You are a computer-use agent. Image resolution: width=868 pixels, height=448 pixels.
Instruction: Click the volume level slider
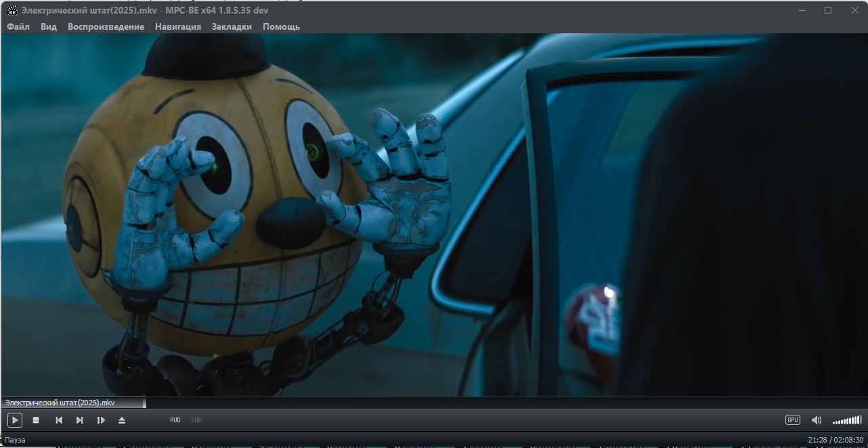(847, 420)
